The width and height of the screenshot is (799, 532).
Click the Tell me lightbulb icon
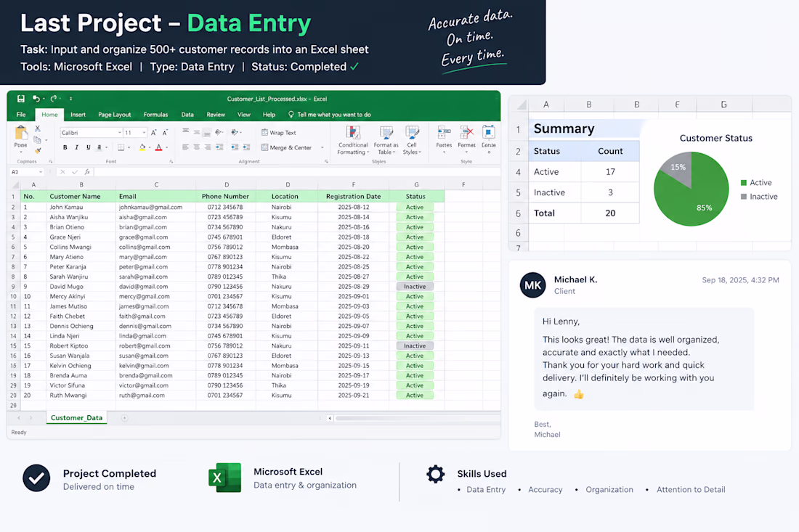click(x=291, y=115)
